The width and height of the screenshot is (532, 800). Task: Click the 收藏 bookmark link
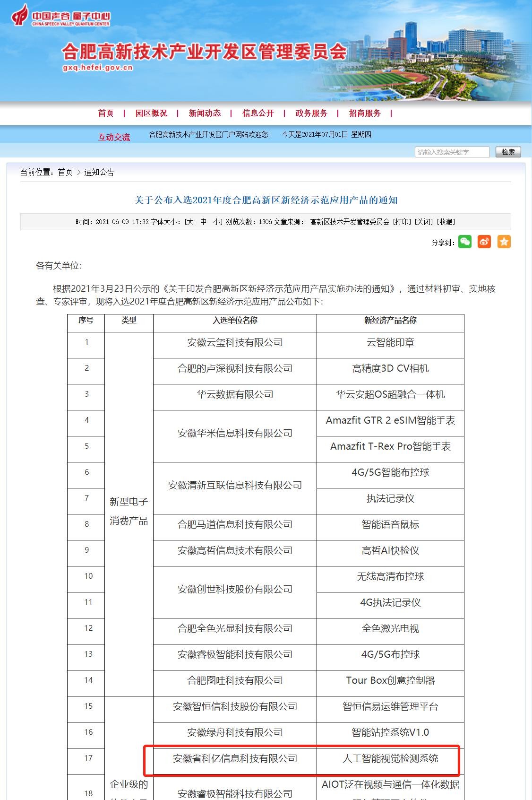click(x=446, y=222)
